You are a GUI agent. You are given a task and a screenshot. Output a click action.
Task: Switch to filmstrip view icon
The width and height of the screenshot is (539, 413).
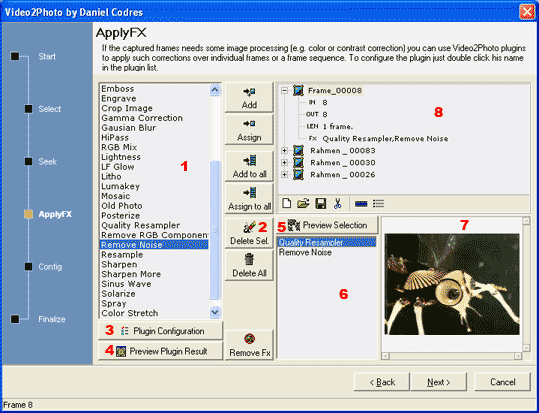[361, 204]
